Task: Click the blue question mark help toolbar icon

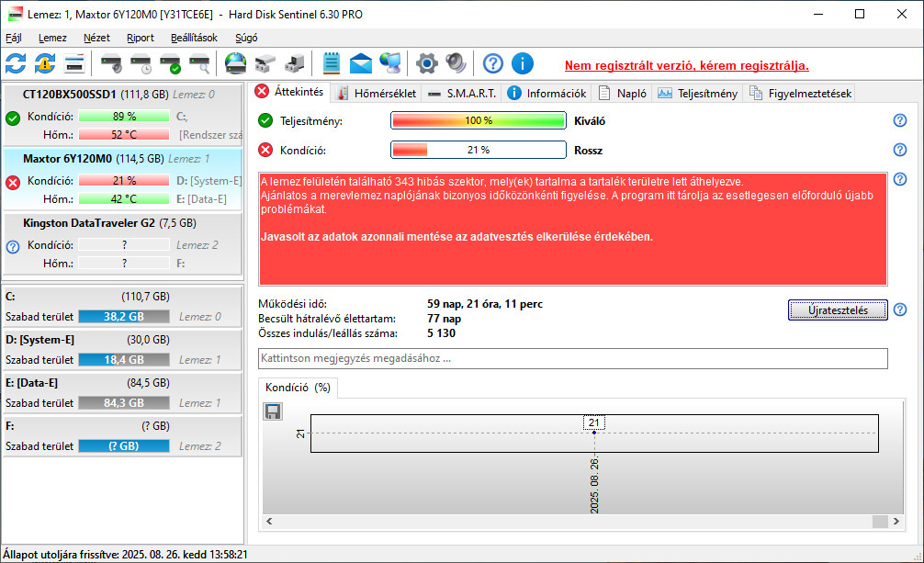Action: (x=493, y=63)
